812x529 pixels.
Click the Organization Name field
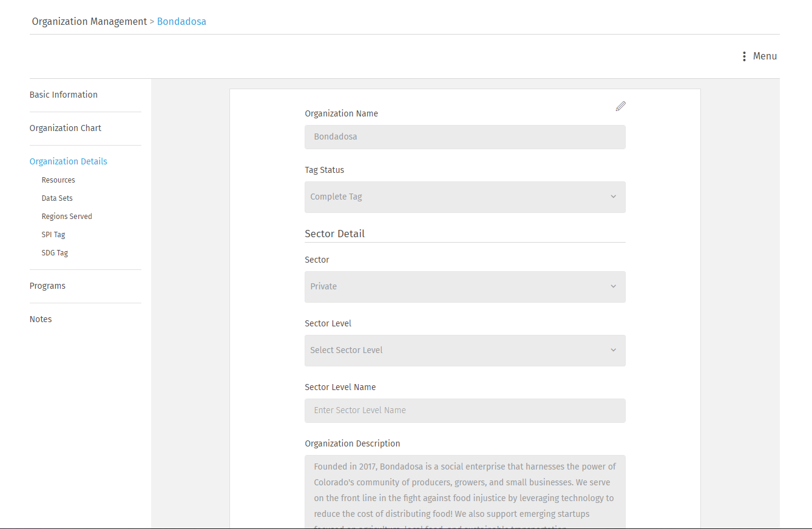tap(465, 137)
